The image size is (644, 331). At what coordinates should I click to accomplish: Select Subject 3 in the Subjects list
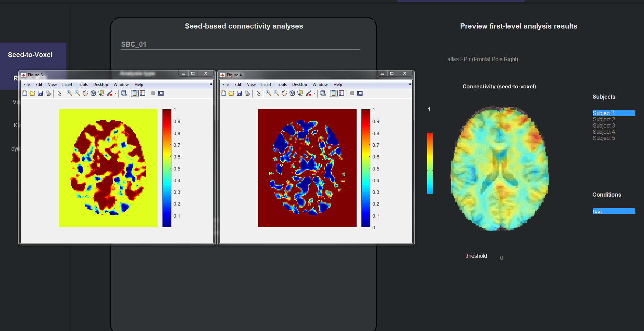[603, 126]
